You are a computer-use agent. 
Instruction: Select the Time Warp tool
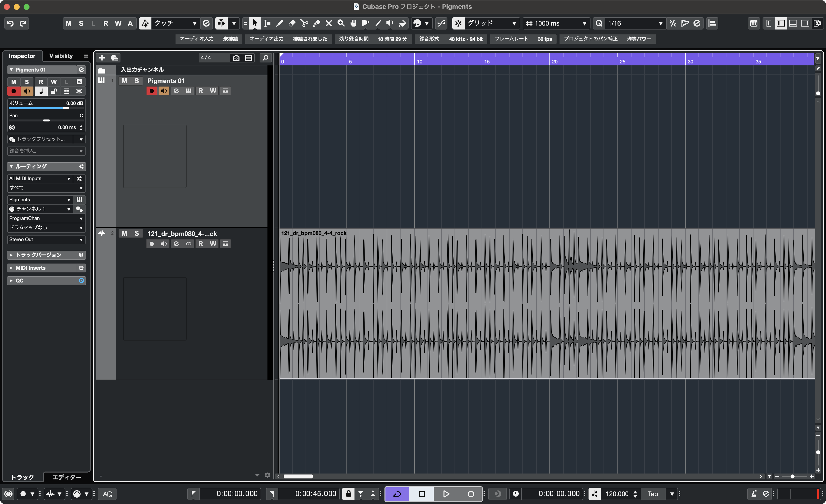(x=366, y=23)
